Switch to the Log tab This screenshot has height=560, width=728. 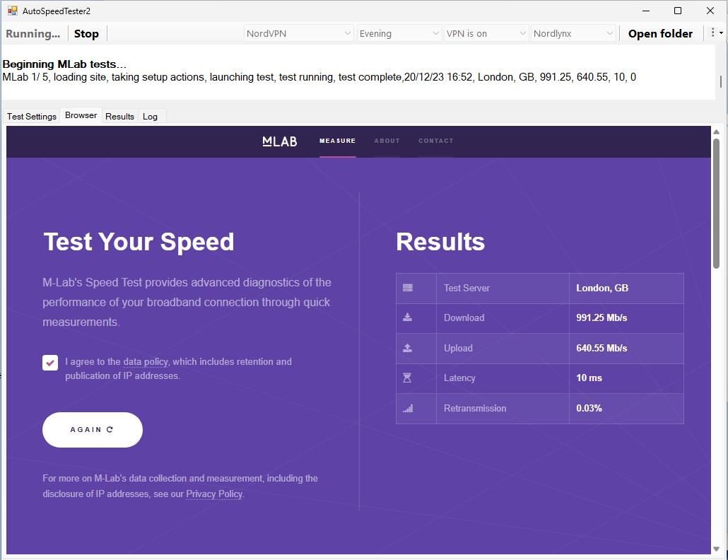(x=150, y=117)
